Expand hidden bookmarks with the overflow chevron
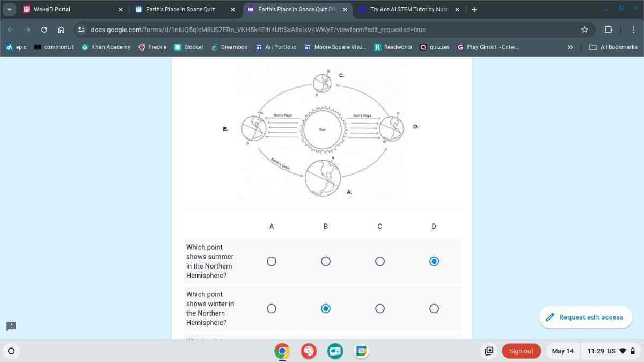 pos(570,47)
